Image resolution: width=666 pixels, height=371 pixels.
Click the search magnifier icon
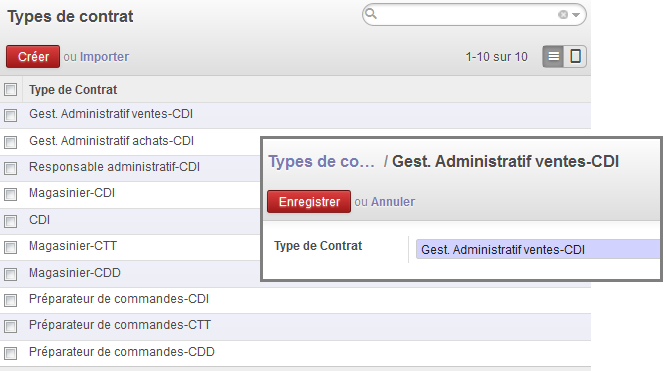coord(371,14)
